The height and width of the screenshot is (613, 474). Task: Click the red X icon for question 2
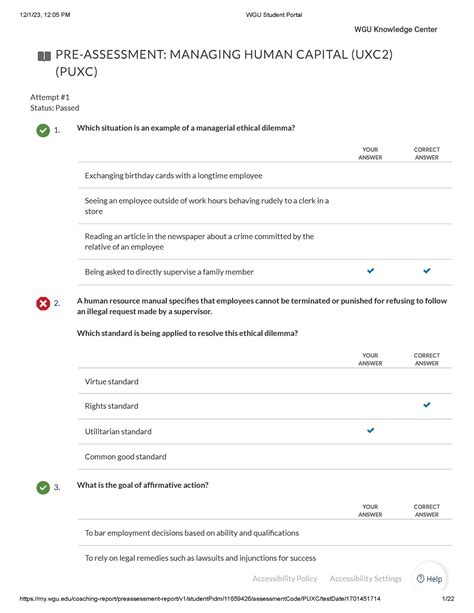tap(43, 303)
